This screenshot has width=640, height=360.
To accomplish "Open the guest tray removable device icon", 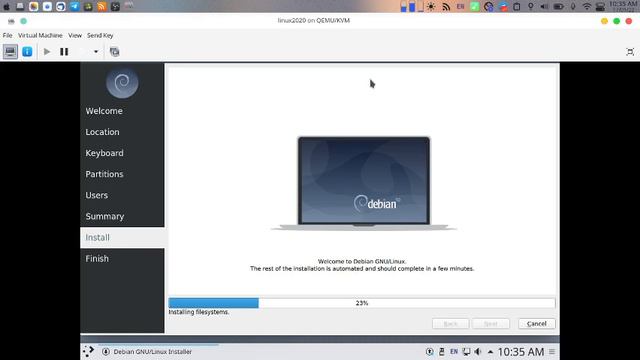I will point(442,351).
